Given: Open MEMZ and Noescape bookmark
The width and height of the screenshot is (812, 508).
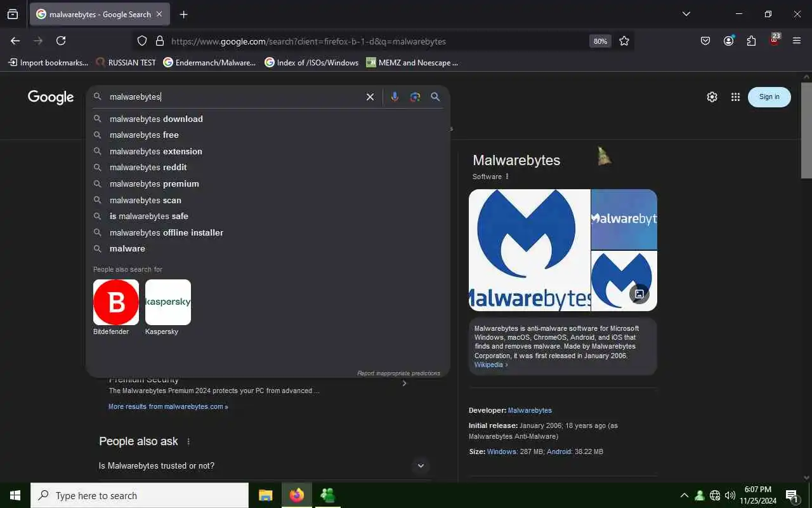Looking at the screenshot, I should pos(412,63).
